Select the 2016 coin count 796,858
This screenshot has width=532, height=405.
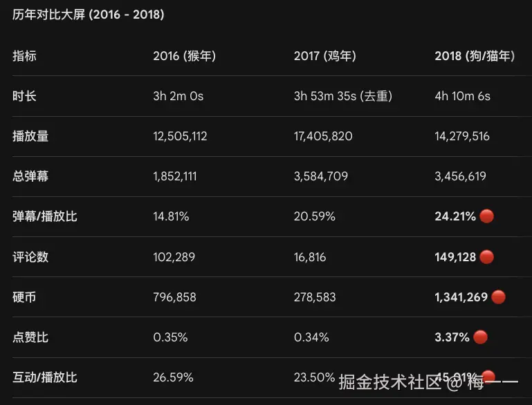click(174, 297)
